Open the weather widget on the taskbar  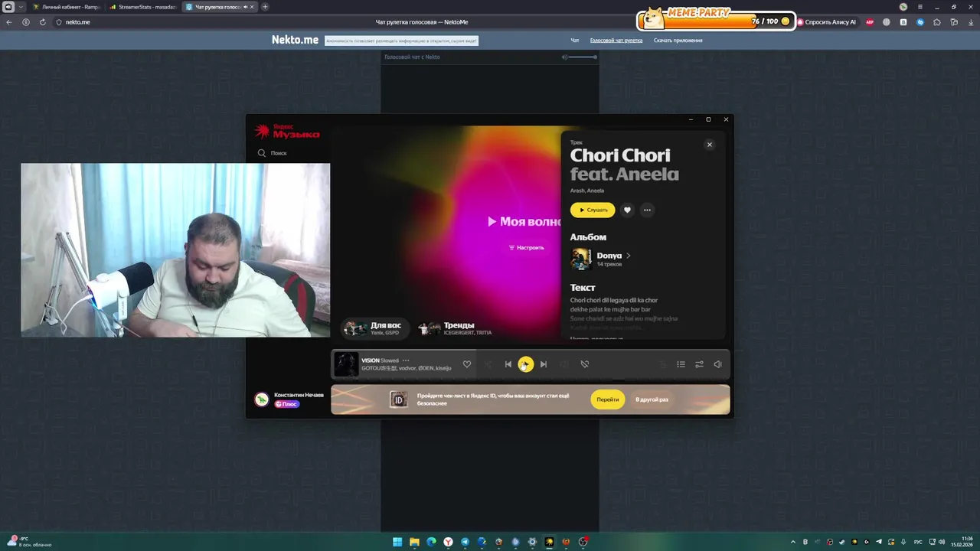coord(29,541)
